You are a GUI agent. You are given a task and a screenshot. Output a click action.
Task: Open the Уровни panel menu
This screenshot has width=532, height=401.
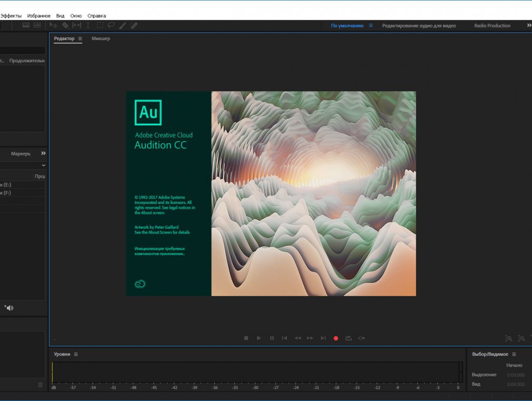76,354
